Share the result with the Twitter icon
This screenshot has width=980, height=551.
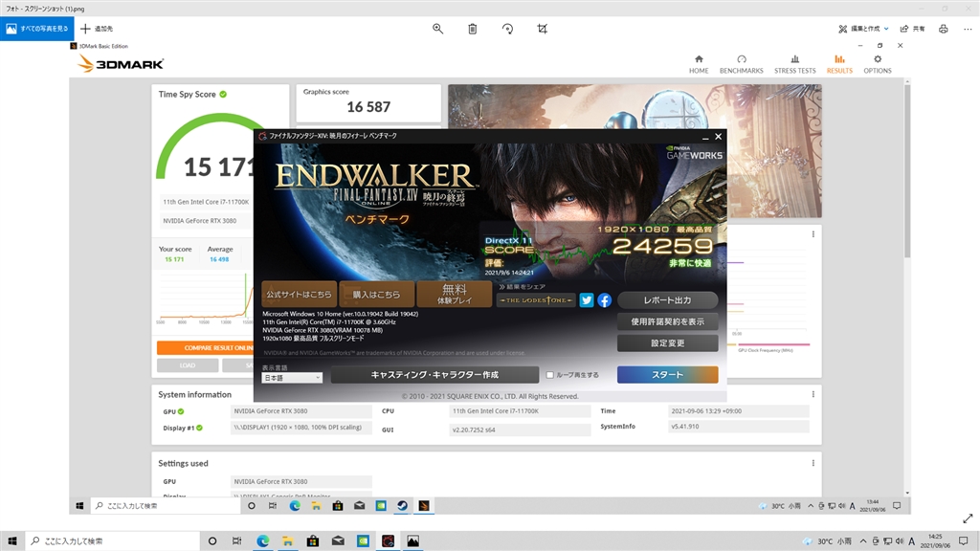coord(587,300)
